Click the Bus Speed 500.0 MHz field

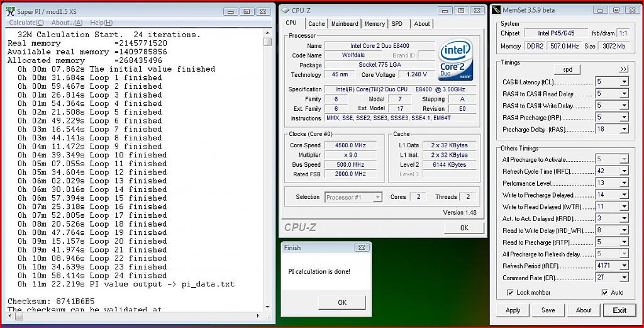tap(350, 164)
